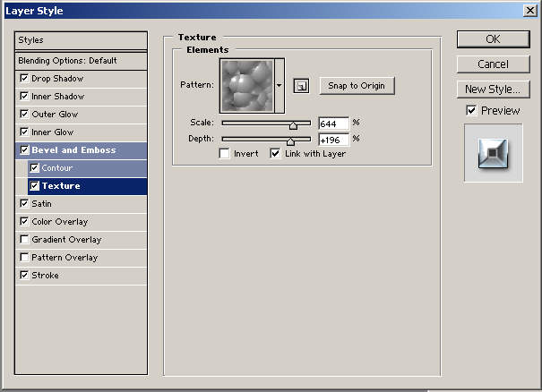Enable the Invert checkbox
542x392 pixels.
224,153
